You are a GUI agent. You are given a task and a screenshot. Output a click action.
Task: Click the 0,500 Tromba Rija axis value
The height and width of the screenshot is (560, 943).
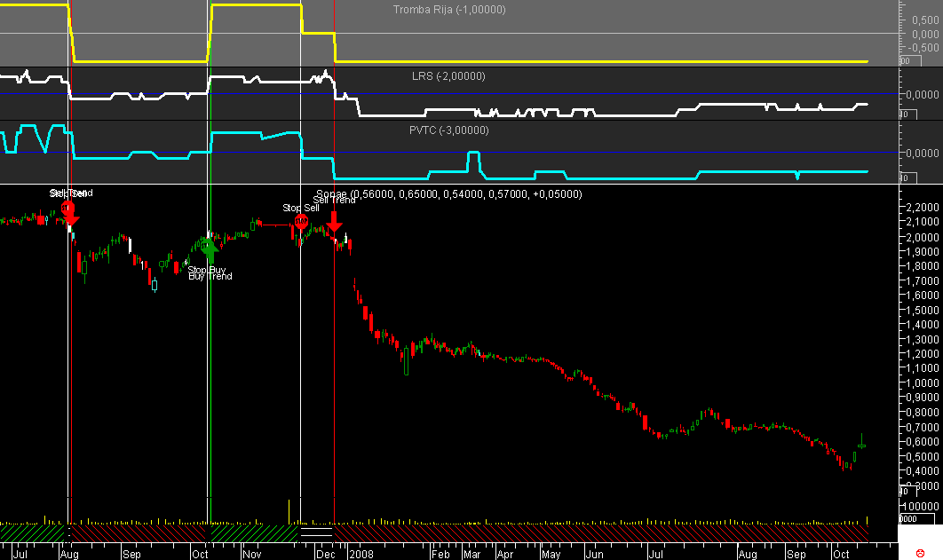coord(925,20)
